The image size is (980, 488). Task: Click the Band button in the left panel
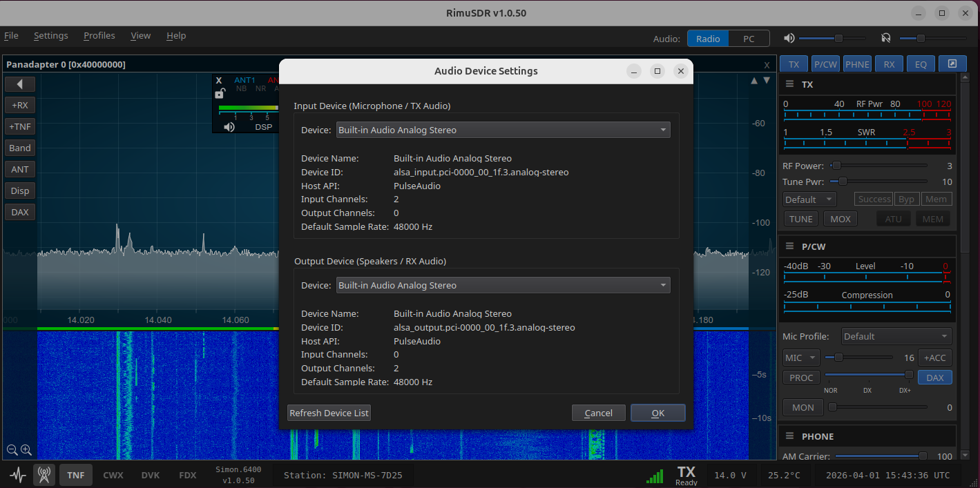[x=19, y=148]
